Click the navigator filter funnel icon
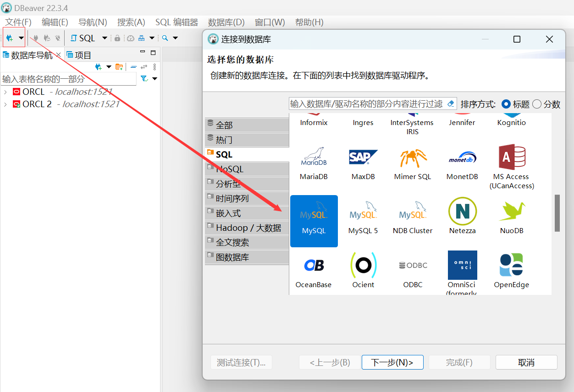This screenshot has width=574, height=392. 144,79
